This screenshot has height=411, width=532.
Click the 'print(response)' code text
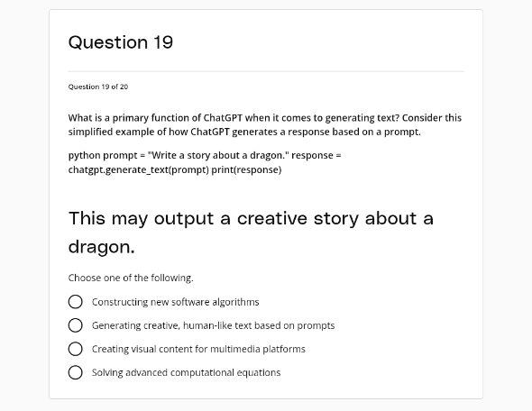[x=246, y=169]
